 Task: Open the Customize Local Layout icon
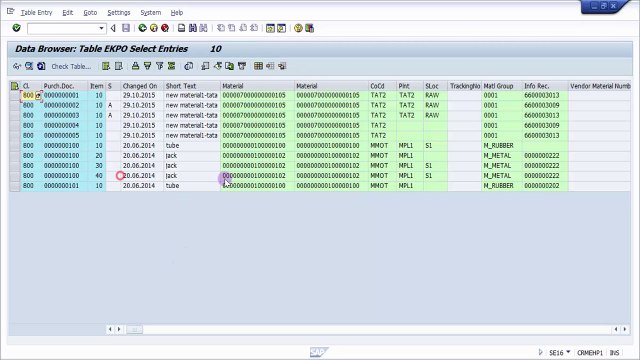(x=309, y=28)
